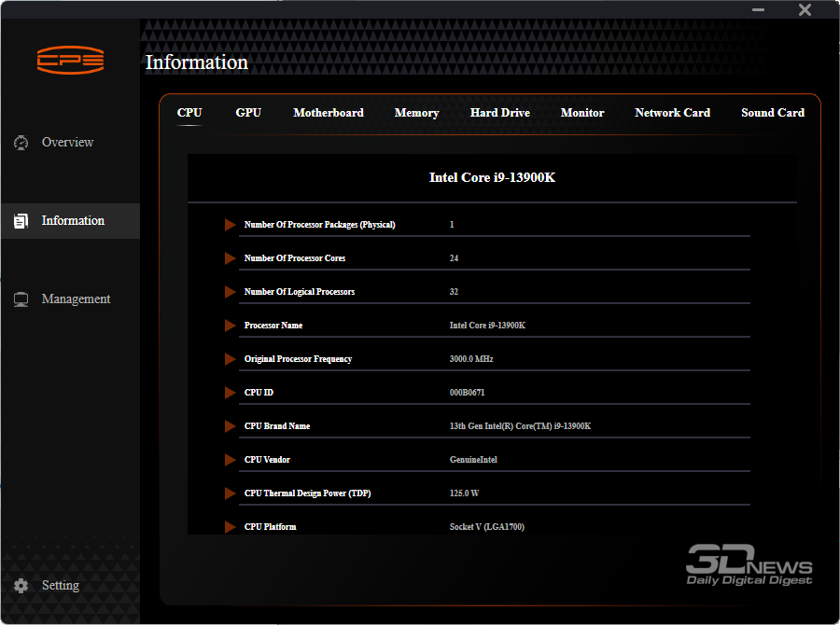Image resolution: width=840 pixels, height=625 pixels.
Task: Click arrow beside Original Processor Frequency
Action: (x=230, y=359)
